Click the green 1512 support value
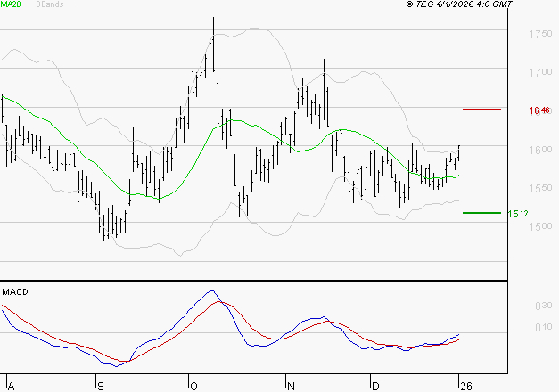This screenshot has height=392, width=559. [518, 214]
